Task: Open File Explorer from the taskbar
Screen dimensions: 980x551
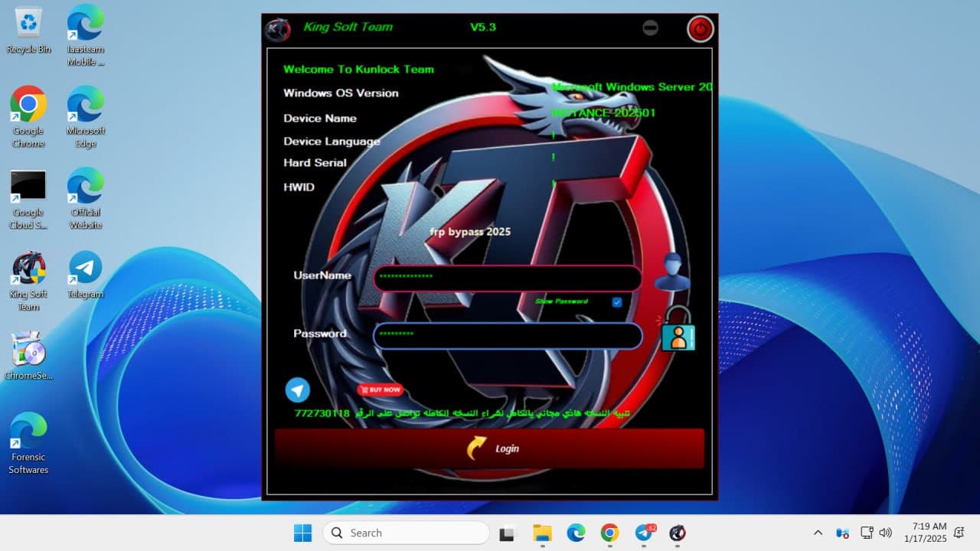Action: point(542,533)
